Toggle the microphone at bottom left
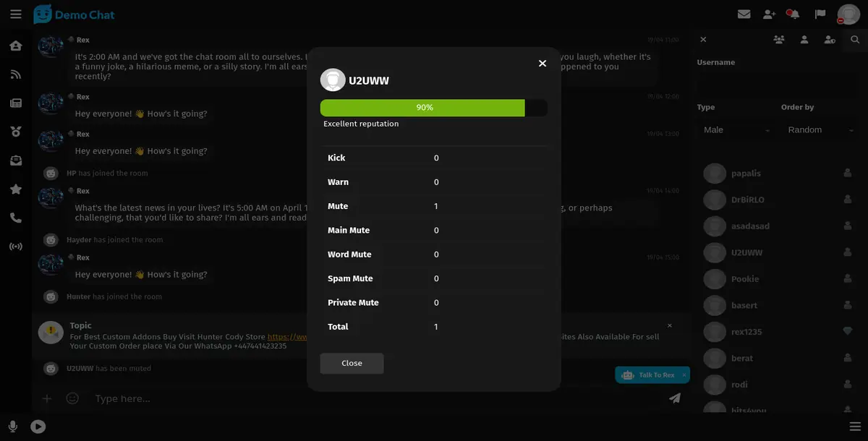Image resolution: width=868 pixels, height=441 pixels. click(13, 427)
